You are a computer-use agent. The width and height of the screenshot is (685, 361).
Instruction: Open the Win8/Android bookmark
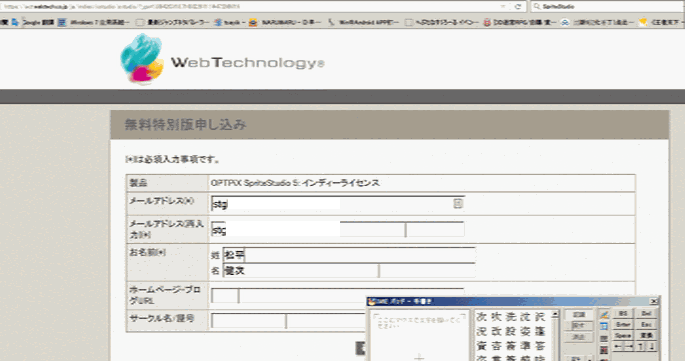[363, 22]
